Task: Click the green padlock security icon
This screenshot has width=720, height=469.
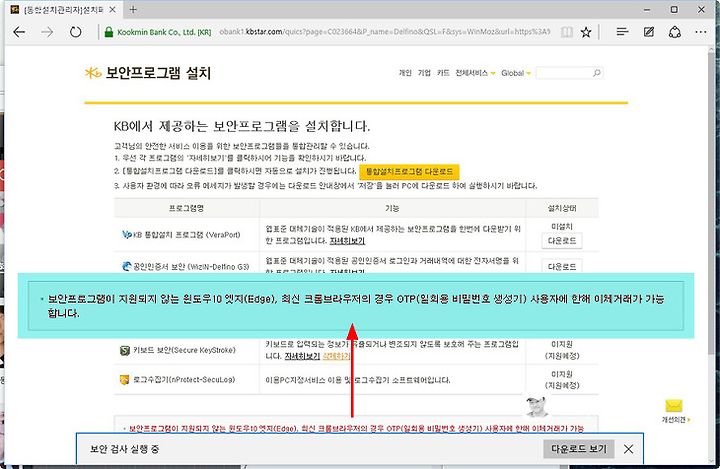Action: tap(109, 32)
